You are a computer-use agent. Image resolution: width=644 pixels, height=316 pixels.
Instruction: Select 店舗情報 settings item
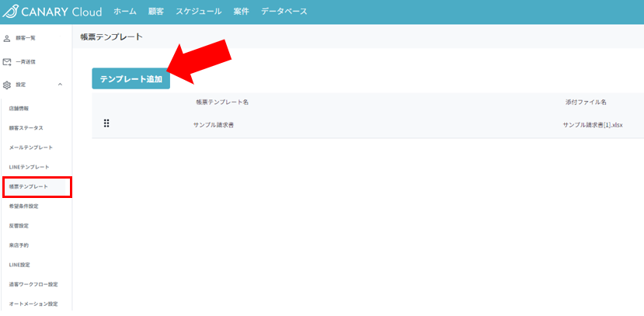tap(19, 109)
